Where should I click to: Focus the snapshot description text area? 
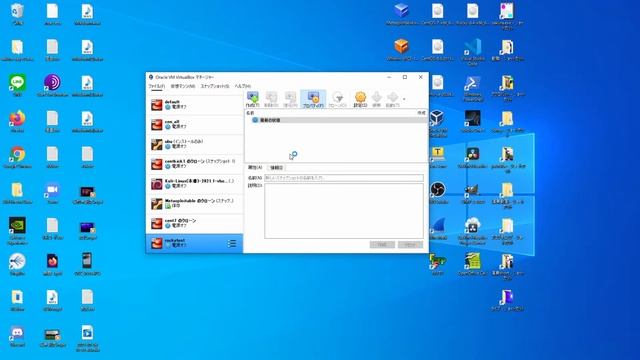click(344, 211)
